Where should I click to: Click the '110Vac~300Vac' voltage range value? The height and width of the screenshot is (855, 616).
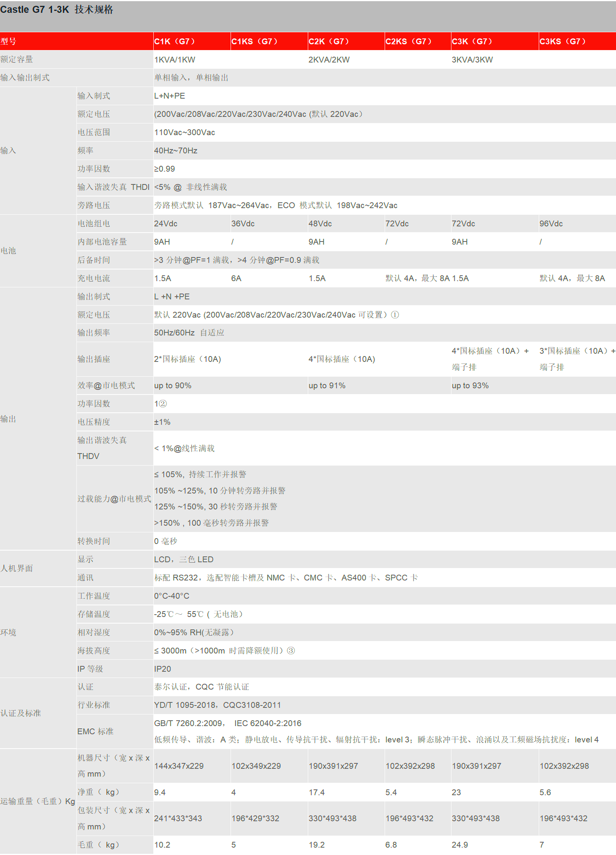tap(185, 132)
